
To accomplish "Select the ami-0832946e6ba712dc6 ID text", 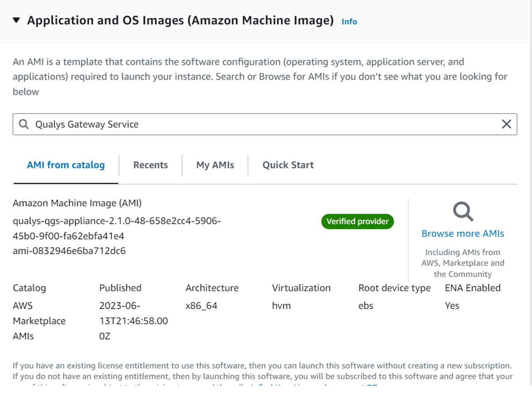I will click(69, 251).
